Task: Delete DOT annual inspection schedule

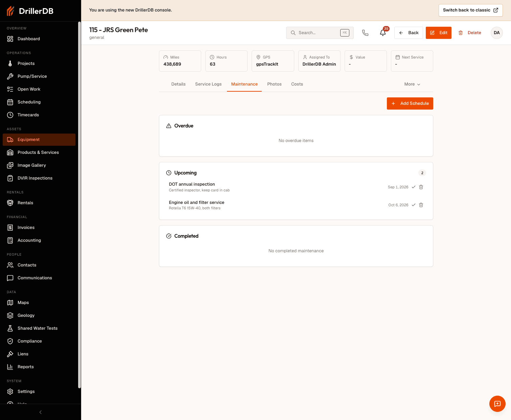Action: coord(421,187)
